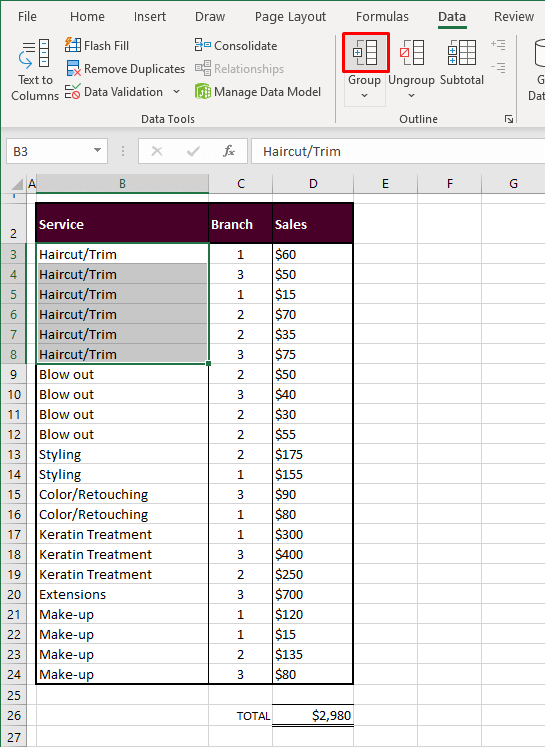
Task: Open the File tab
Action: click(27, 17)
